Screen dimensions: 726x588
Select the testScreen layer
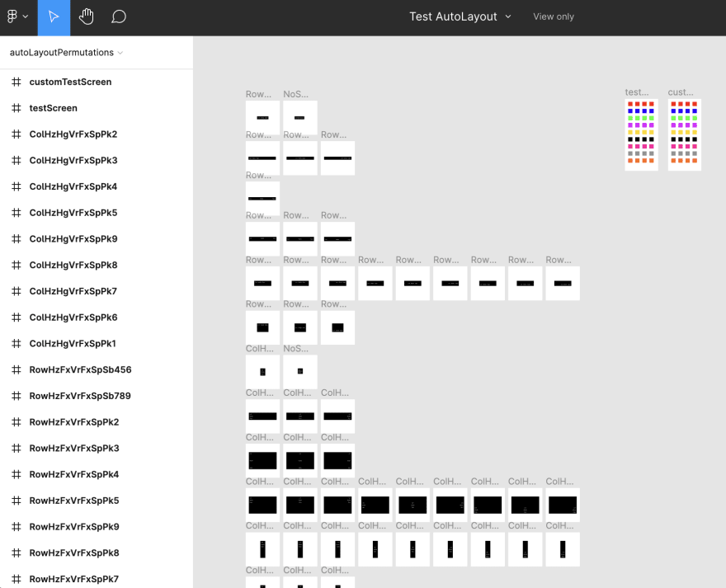(97, 108)
